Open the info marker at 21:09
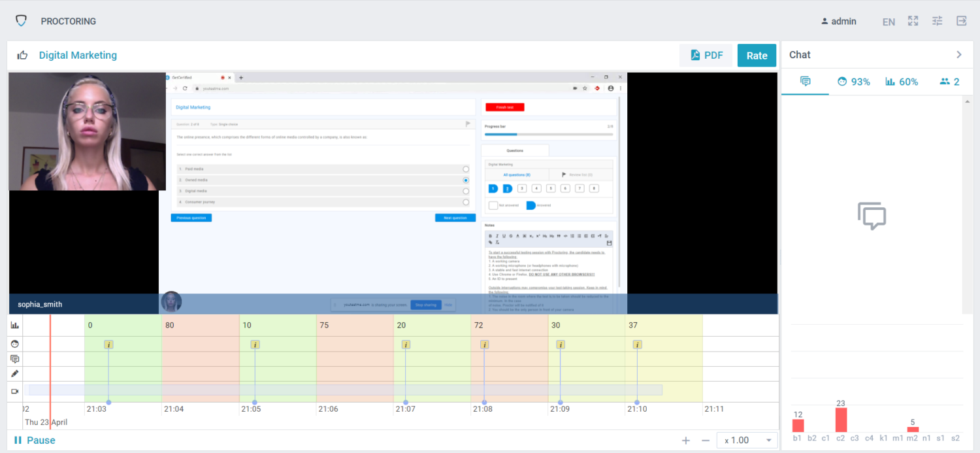 pos(560,344)
